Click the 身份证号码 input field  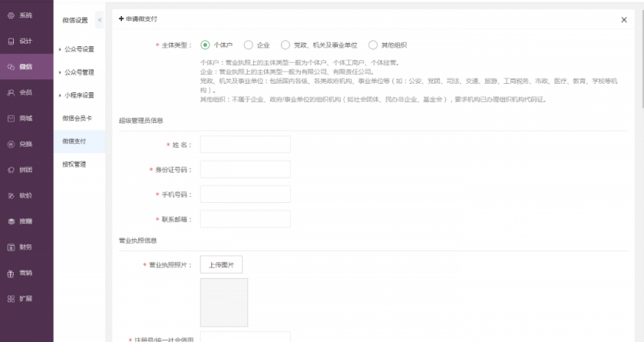(245, 169)
